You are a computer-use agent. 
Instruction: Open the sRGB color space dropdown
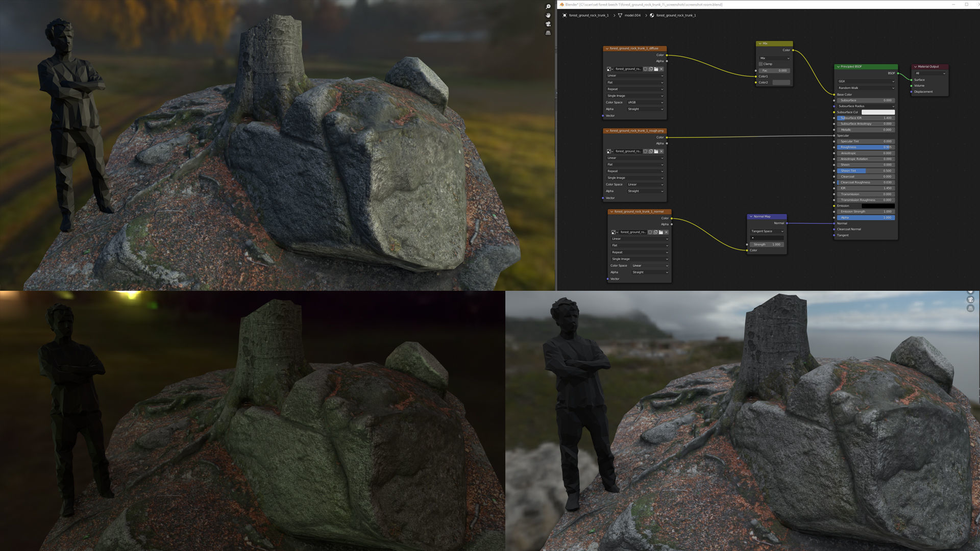click(x=645, y=103)
